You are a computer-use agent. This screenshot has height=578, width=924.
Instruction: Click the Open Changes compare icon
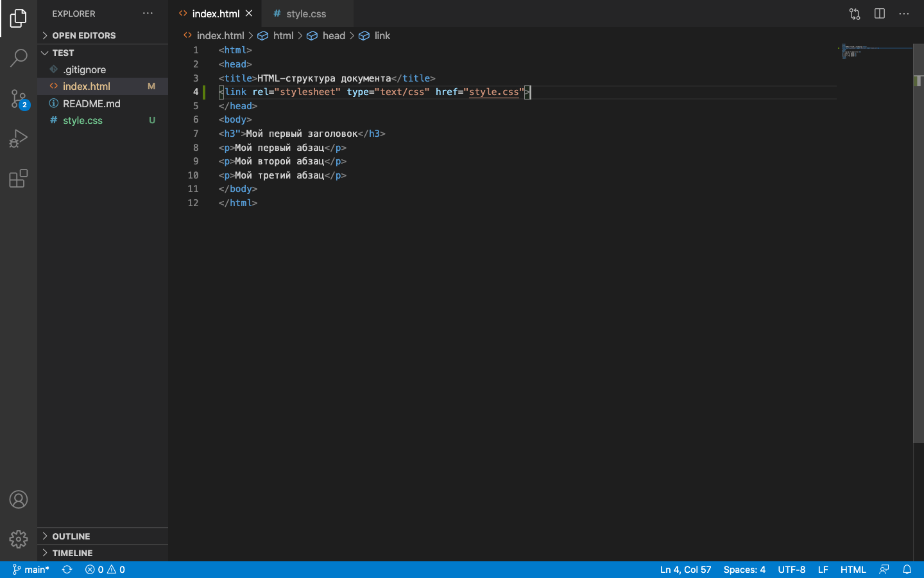click(x=854, y=13)
